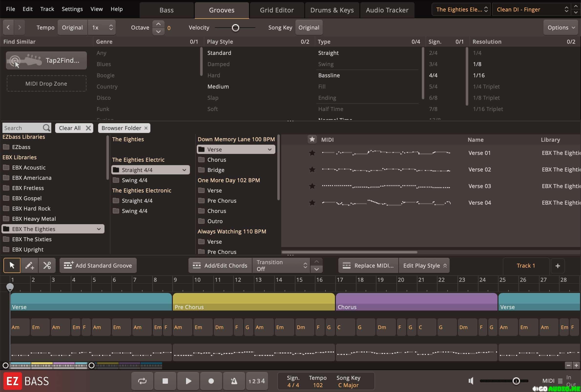The image size is (581, 392).
Task: Switch to the Audio Tracker tab
Action: point(387,10)
